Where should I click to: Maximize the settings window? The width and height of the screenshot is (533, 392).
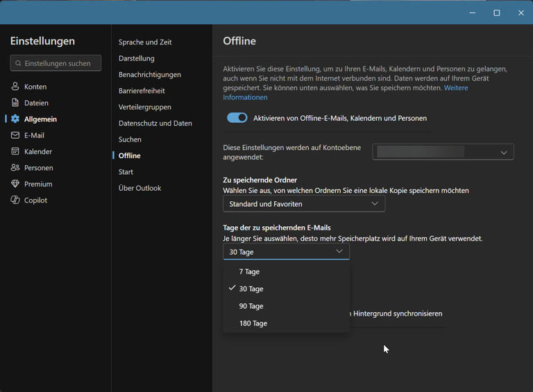(497, 12)
